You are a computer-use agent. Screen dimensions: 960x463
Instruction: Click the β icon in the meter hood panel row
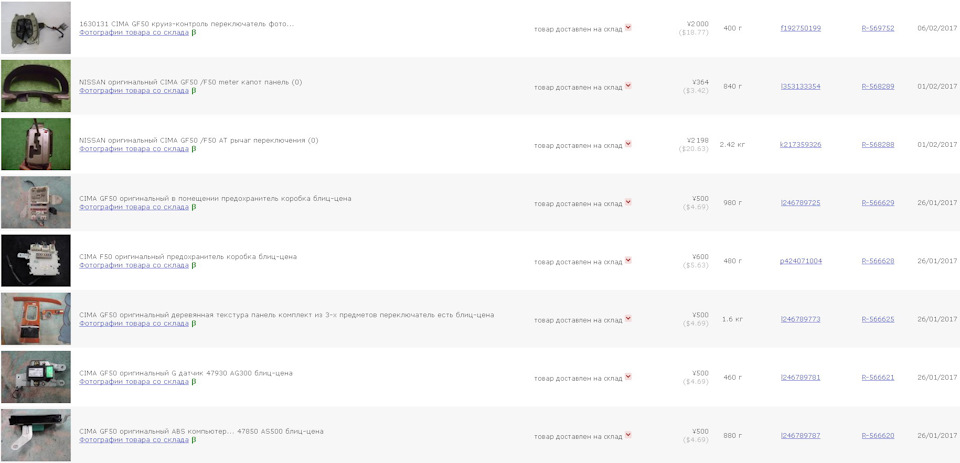[x=193, y=90]
